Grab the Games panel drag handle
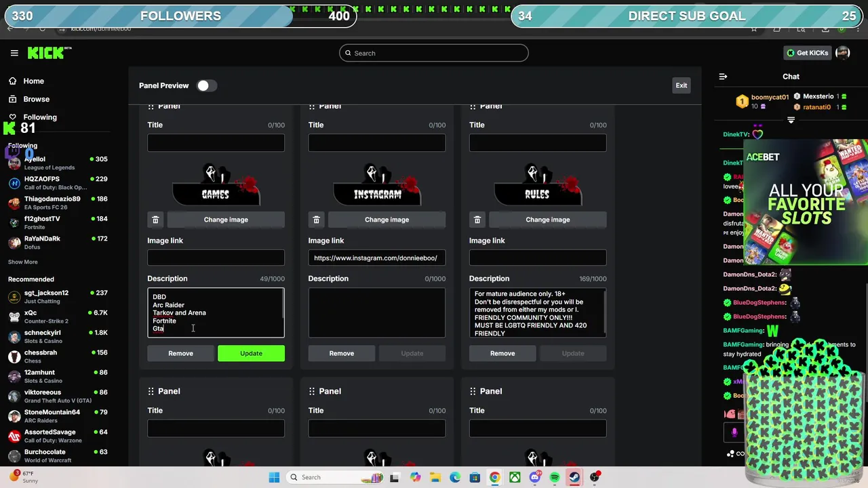 pos(151,106)
